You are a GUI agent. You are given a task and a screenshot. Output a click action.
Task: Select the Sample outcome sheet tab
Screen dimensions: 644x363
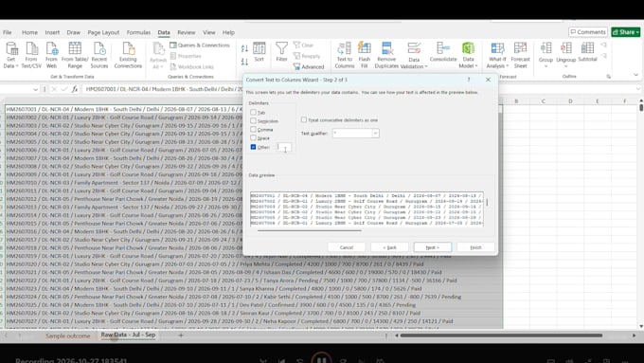click(x=68, y=336)
